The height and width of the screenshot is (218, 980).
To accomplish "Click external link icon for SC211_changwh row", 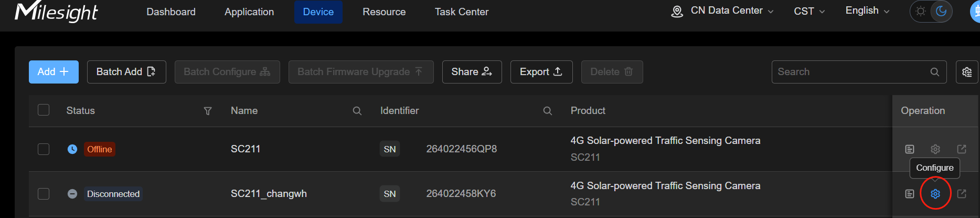I will point(962,194).
